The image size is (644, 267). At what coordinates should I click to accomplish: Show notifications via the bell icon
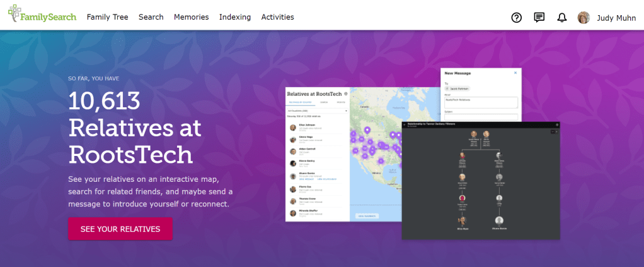[x=562, y=17]
